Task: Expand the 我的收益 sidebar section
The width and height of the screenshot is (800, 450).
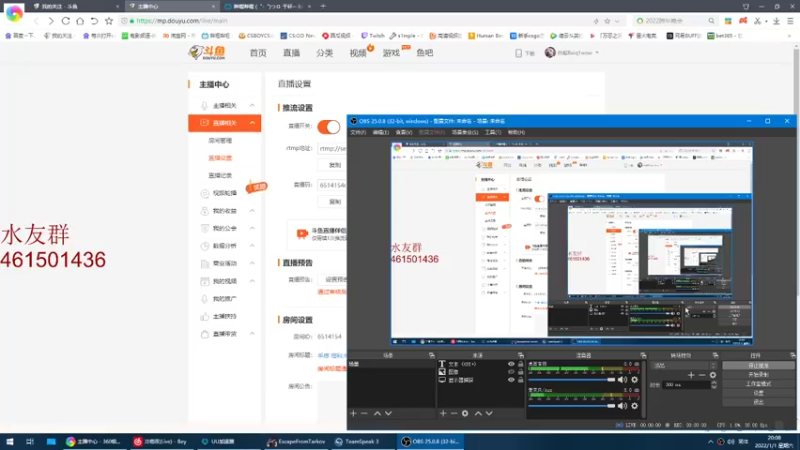Action: [x=252, y=211]
